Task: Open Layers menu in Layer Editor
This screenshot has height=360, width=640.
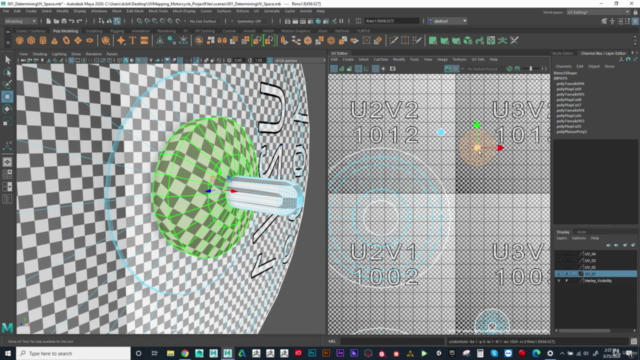Action: tap(562, 238)
